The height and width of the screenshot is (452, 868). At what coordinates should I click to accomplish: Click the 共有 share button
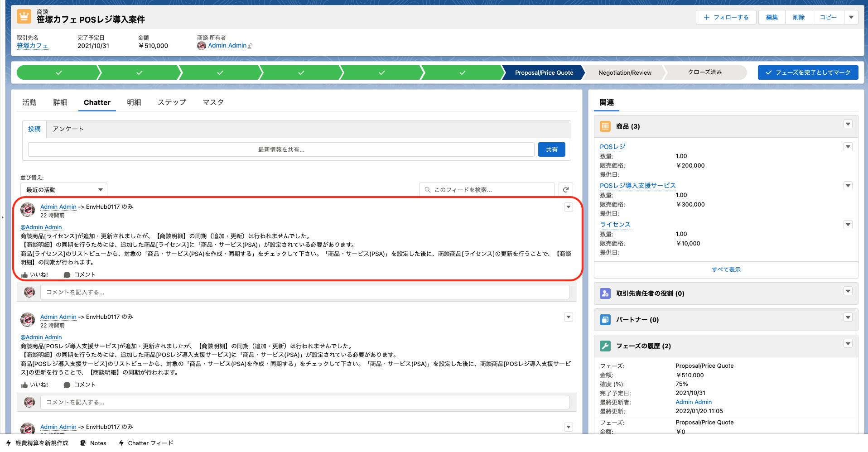click(551, 149)
